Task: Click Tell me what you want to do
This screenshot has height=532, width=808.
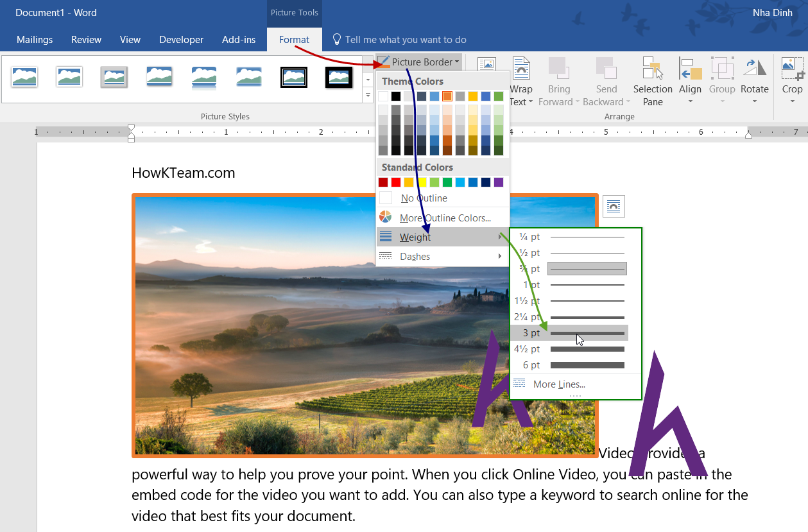Action: (406, 40)
